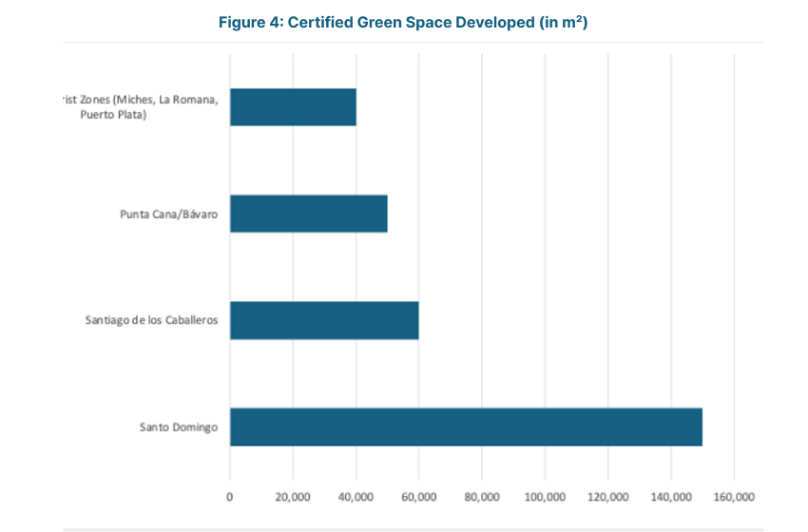Select the Santo Domingo bar
808x532 pixels.
pyautogui.click(x=466, y=427)
